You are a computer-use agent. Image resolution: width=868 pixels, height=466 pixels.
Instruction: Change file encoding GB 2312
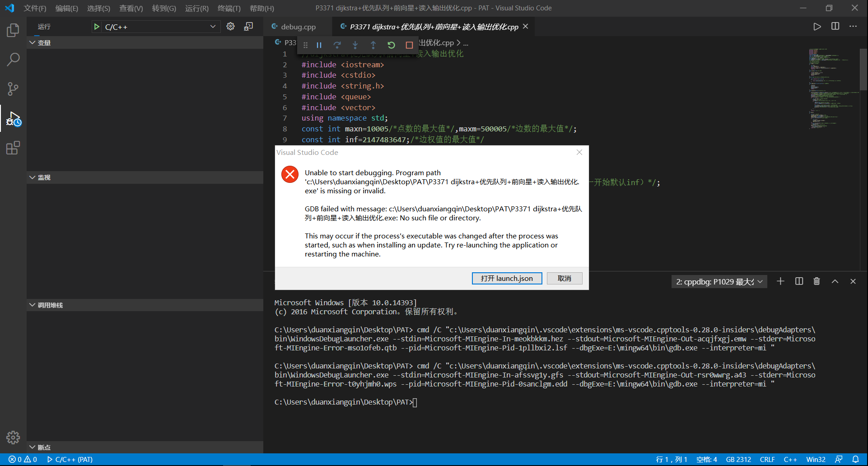(x=738, y=459)
